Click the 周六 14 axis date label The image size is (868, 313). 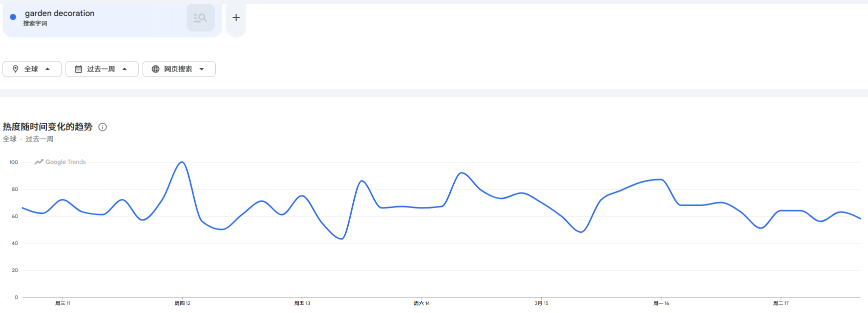(422, 303)
